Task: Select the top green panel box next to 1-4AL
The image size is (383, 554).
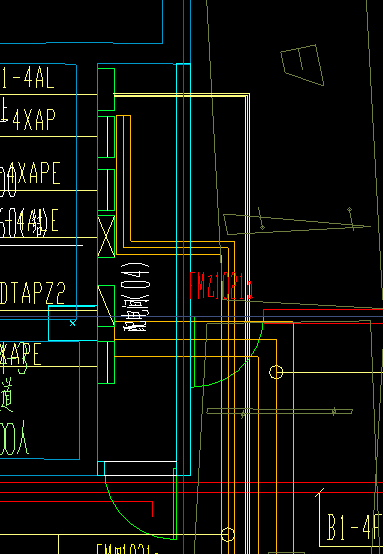Action: (x=106, y=89)
